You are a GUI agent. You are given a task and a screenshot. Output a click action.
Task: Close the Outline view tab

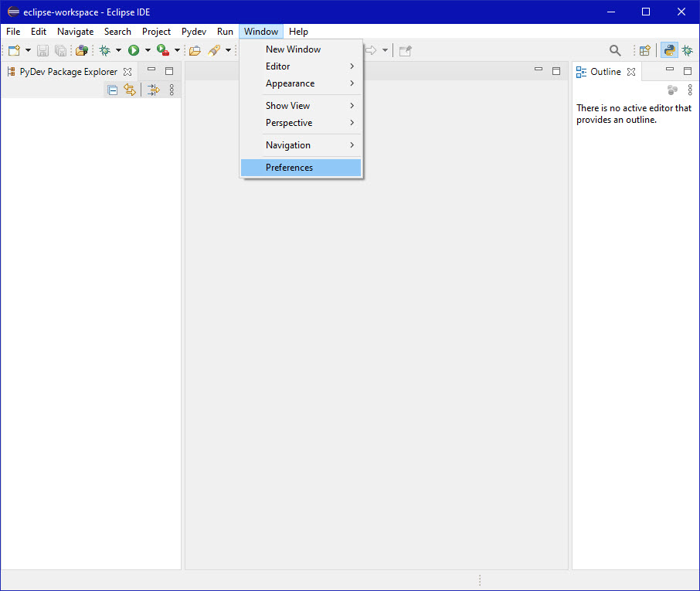(631, 72)
